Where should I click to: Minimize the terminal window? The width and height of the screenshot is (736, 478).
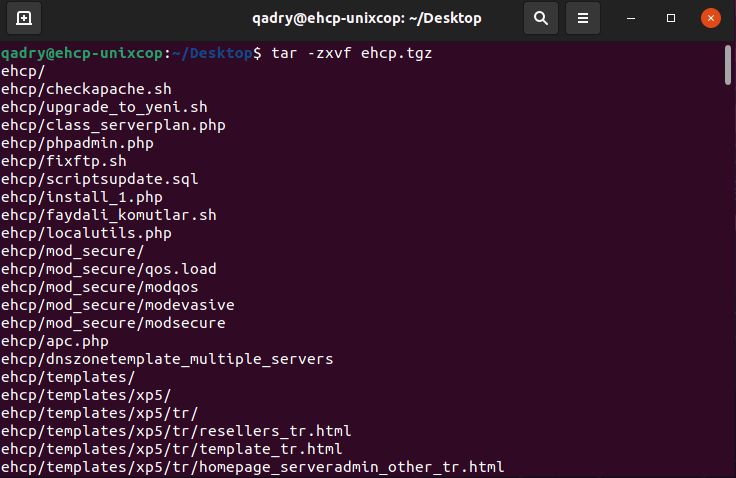click(631, 18)
